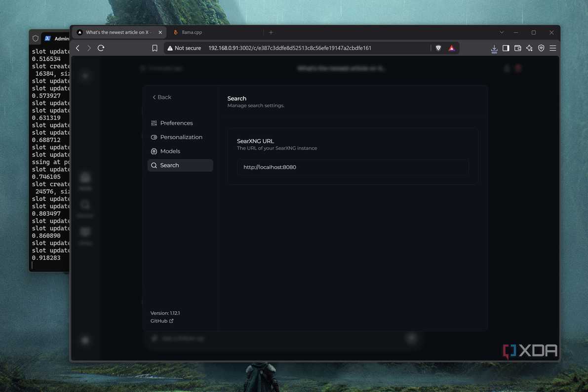Open the VPN shield icon
The width and height of the screenshot is (588, 392).
(541, 48)
